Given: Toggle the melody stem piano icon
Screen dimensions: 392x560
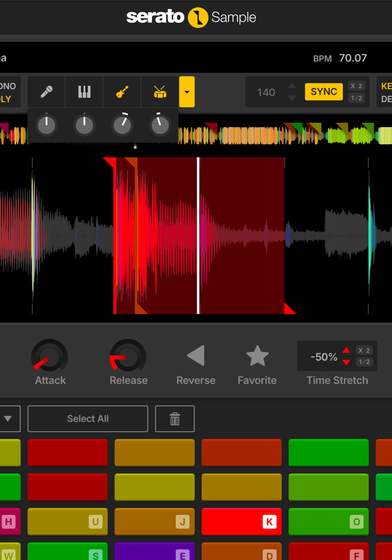Looking at the screenshot, I should 84,92.
